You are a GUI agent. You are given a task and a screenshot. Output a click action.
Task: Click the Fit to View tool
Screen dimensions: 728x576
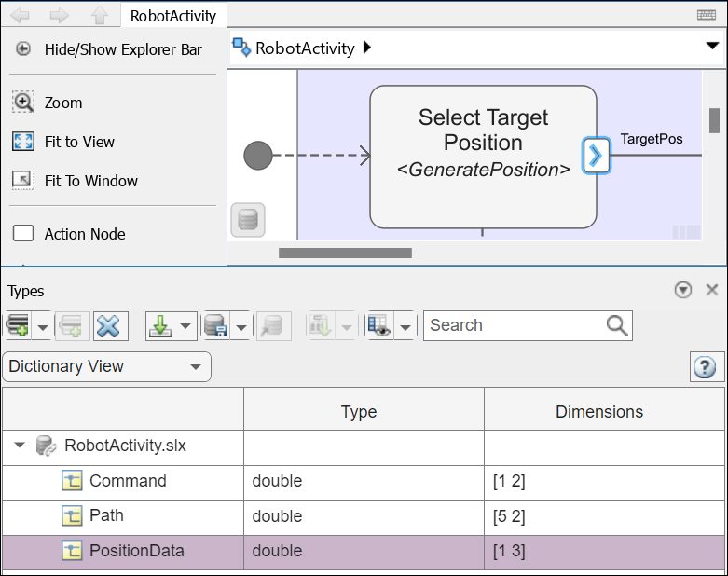tap(63, 142)
